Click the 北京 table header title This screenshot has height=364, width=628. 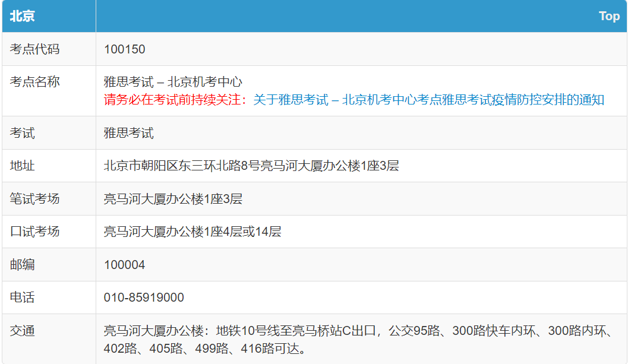click(x=22, y=16)
